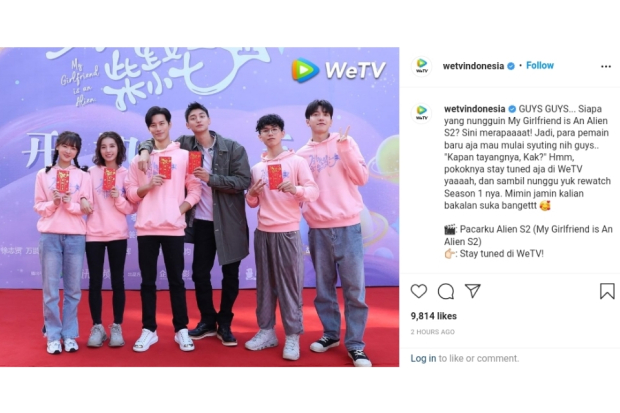The image size is (620, 413).
Task: Click the WeTV avatar beside the caption
Action: tap(422, 113)
